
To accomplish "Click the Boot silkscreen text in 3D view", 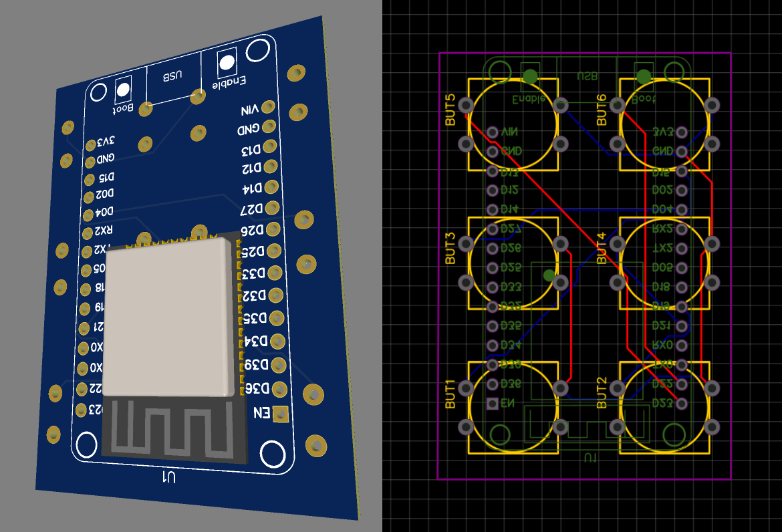I will click(x=123, y=108).
